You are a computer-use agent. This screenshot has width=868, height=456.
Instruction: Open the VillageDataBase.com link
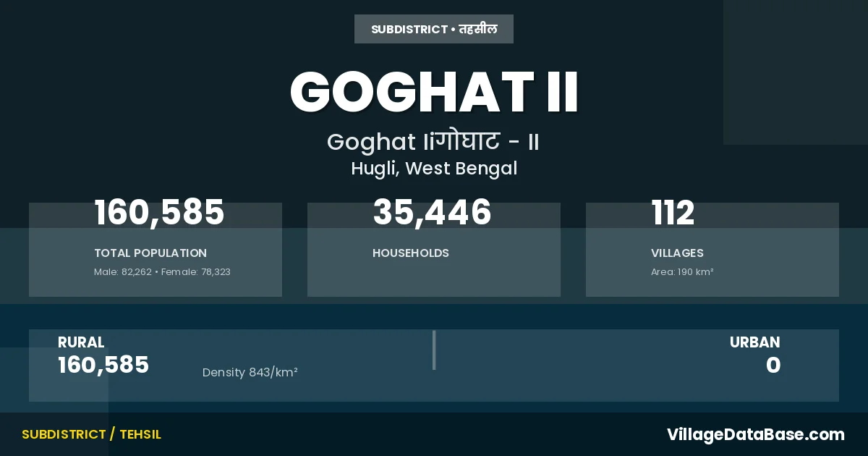[755, 434]
